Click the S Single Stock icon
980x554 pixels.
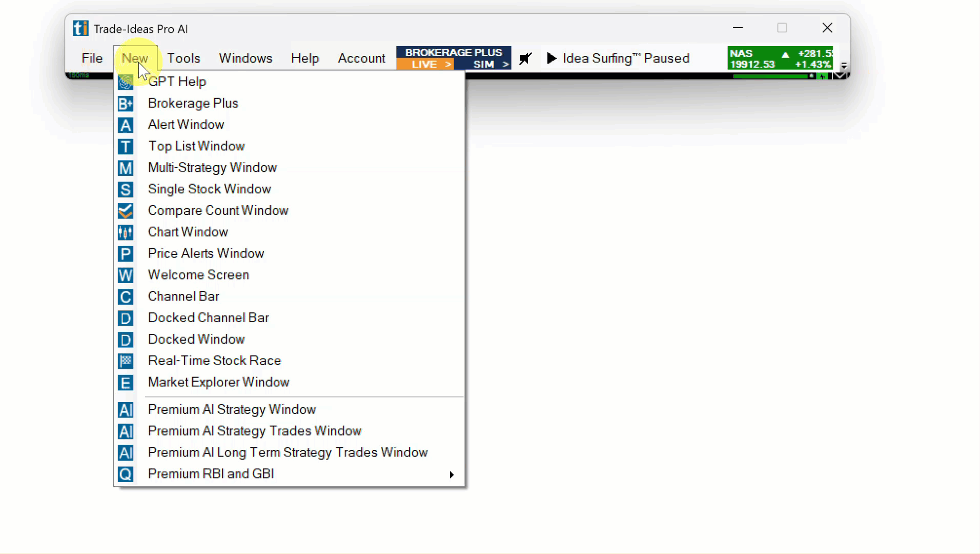point(126,190)
